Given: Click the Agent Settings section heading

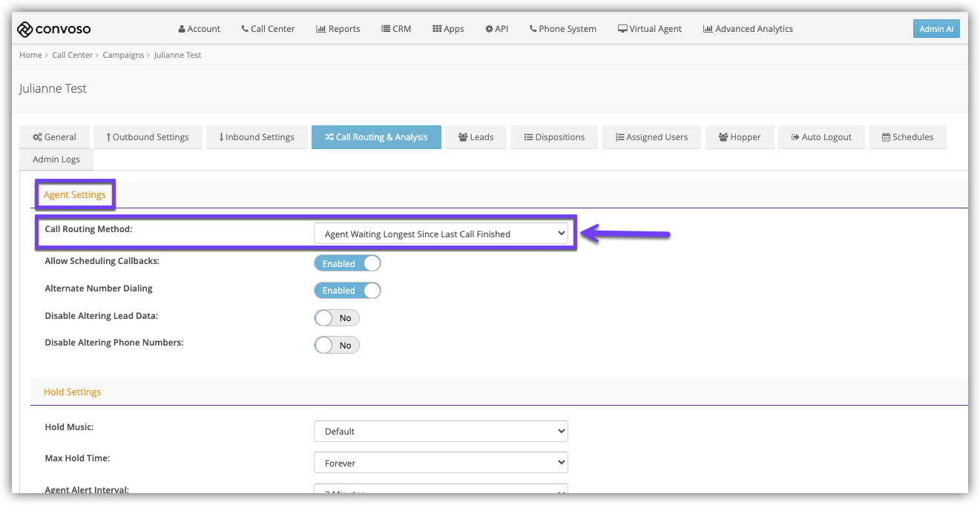Looking at the screenshot, I should click(x=75, y=194).
